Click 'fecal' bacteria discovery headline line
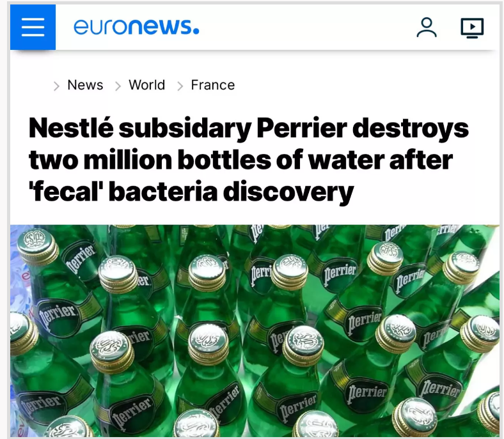504x439 pixels. 191,192
